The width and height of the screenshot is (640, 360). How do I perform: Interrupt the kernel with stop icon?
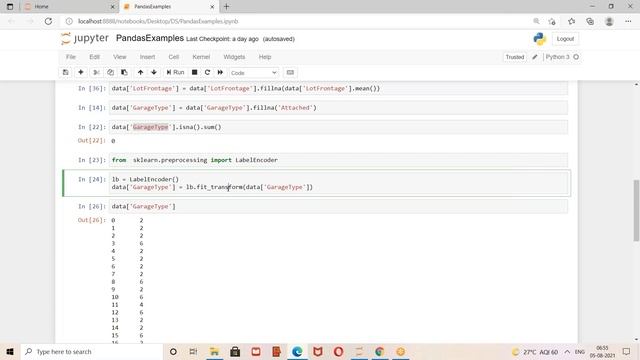point(195,72)
